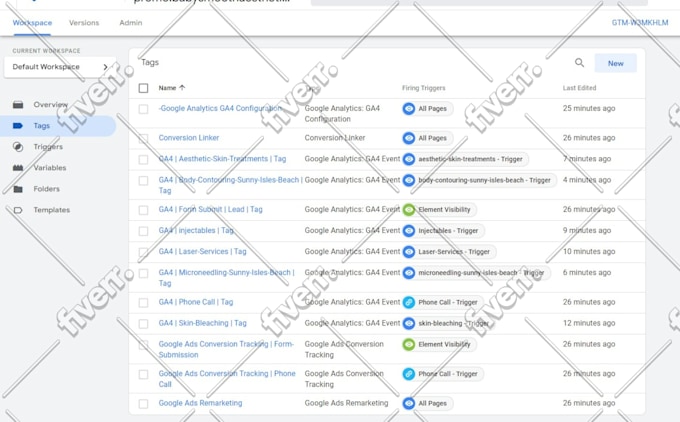Click the body-contouring trigger eye icon
Screen dimensions: 680x422
click(409, 180)
